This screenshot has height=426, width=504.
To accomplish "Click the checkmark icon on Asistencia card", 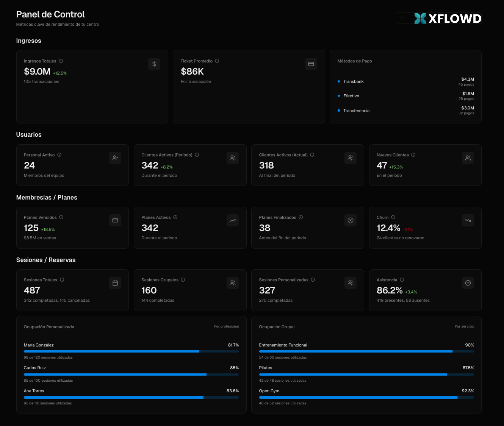I will (x=468, y=282).
